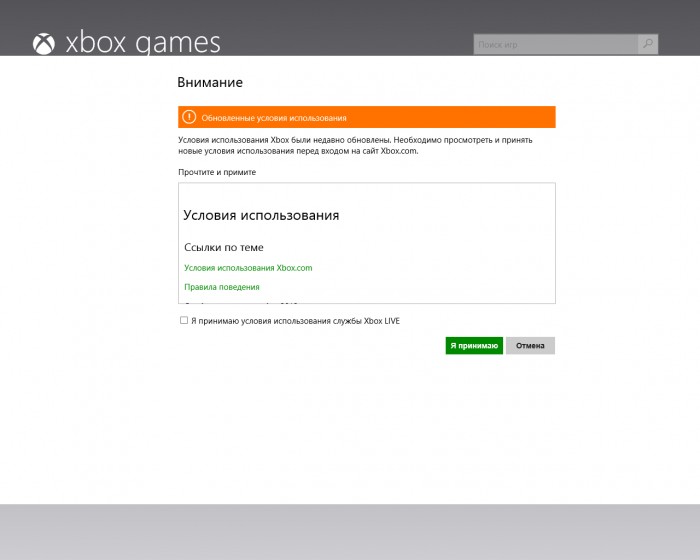The width and height of the screenshot is (700, 560).
Task: Click the «Отмена» button
Action: (530, 346)
